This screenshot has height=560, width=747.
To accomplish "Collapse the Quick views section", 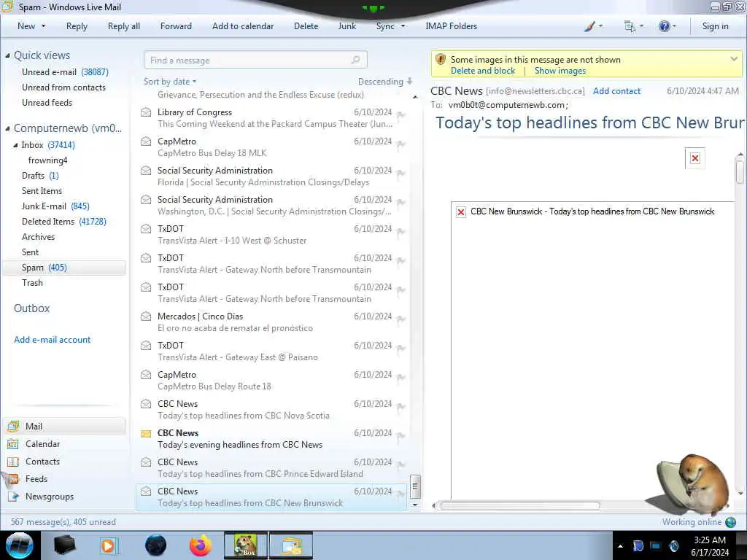I will click(x=7, y=55).
